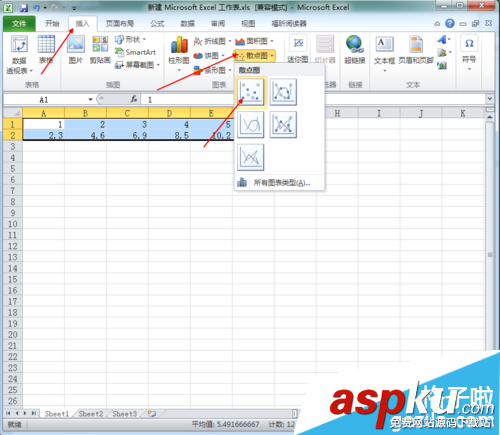
Task: Open the Shapes gallery
Action: (131, 40)
